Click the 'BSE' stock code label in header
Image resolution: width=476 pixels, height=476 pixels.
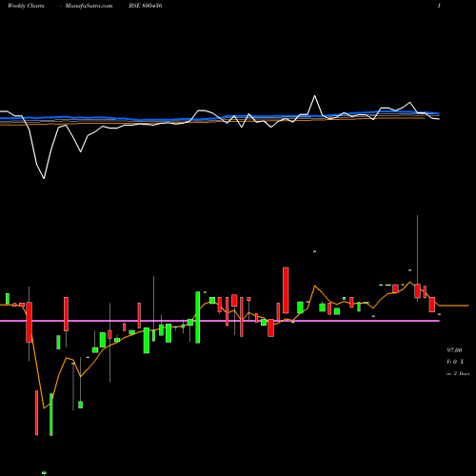(146, 6)
